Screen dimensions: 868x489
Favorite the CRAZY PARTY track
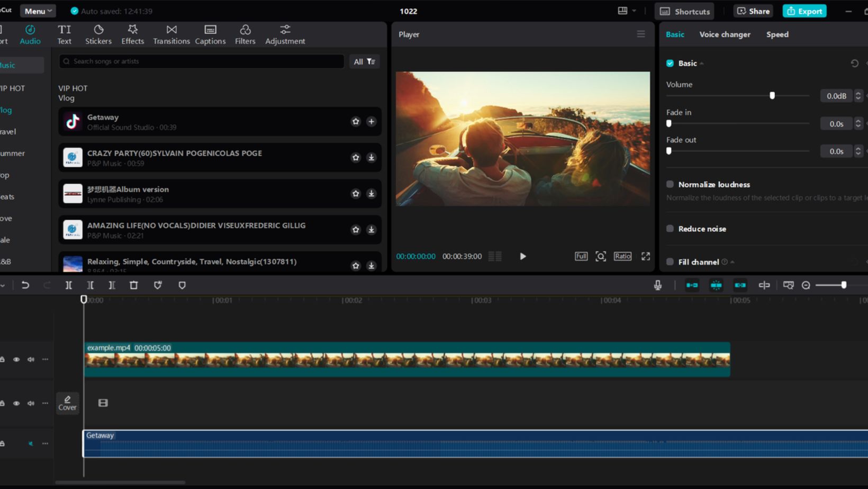point(356,158)
